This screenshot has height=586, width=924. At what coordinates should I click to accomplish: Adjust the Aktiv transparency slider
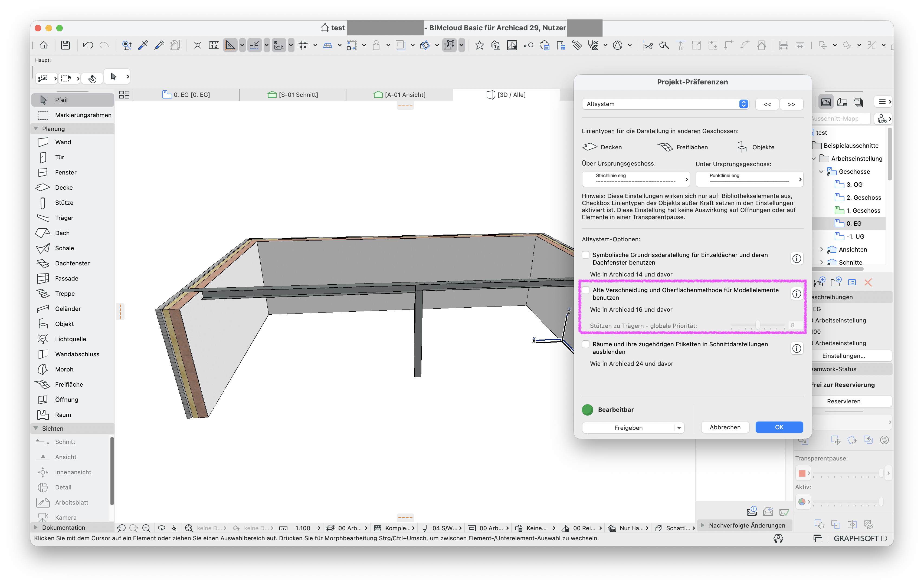881,502
